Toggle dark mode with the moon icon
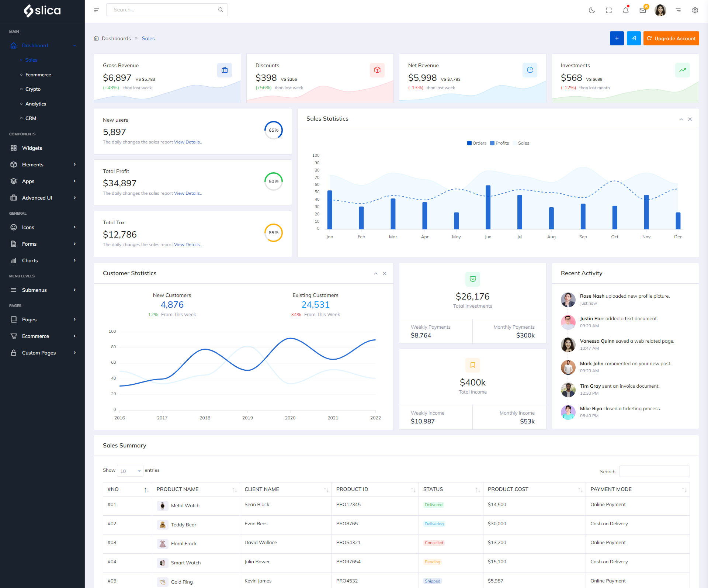The image size is (708, 588). tap(591, 10)
